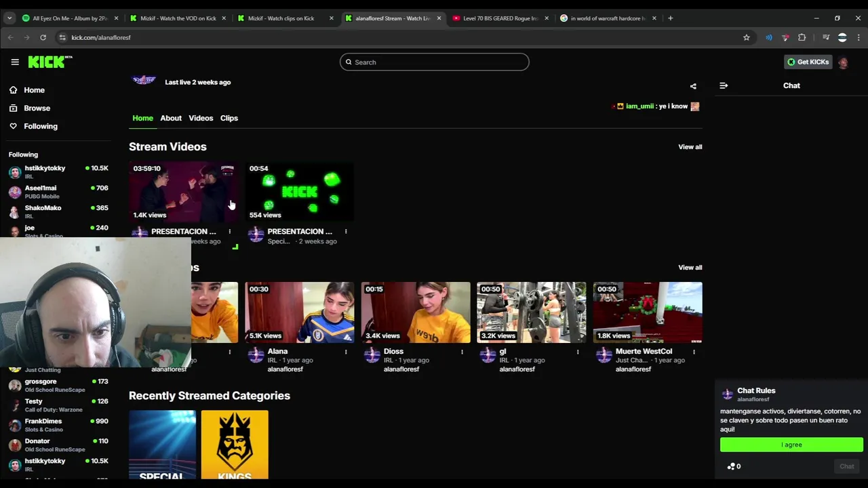
Task: Click View all for Stream Videos
Action: (x=690, y=146)
